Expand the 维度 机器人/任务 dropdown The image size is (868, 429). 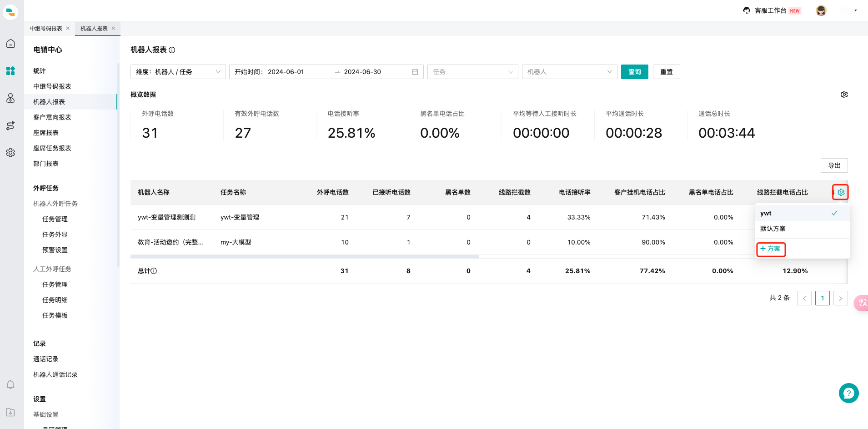(178, 72)
